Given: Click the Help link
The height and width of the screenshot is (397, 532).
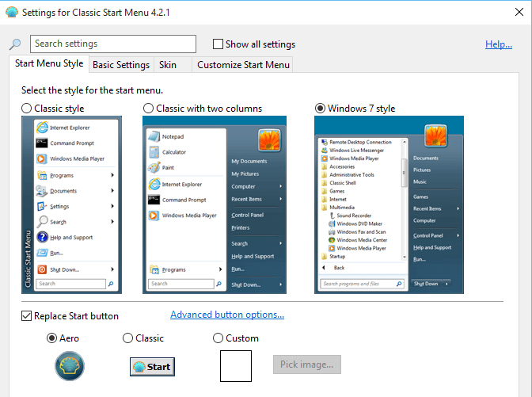Looking at the screenshot, I should pos(498,44).
